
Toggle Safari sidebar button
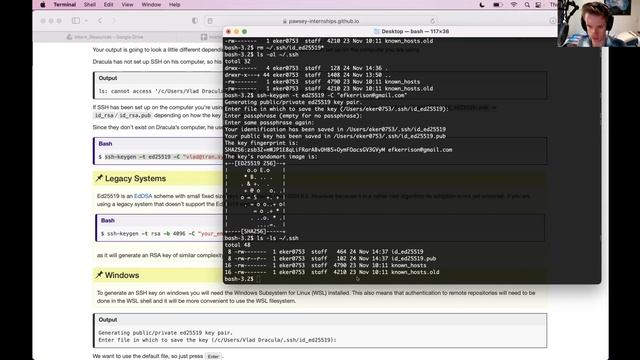[x=76, y=20]
